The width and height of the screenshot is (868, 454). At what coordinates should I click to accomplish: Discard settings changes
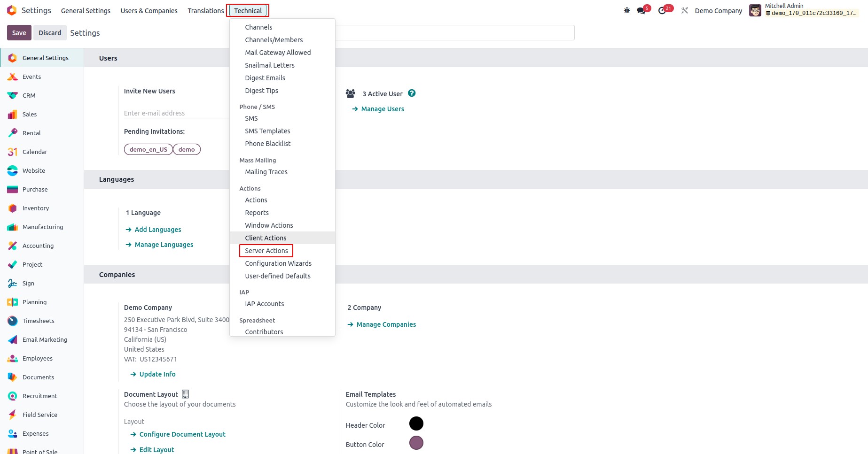point(50,33)
